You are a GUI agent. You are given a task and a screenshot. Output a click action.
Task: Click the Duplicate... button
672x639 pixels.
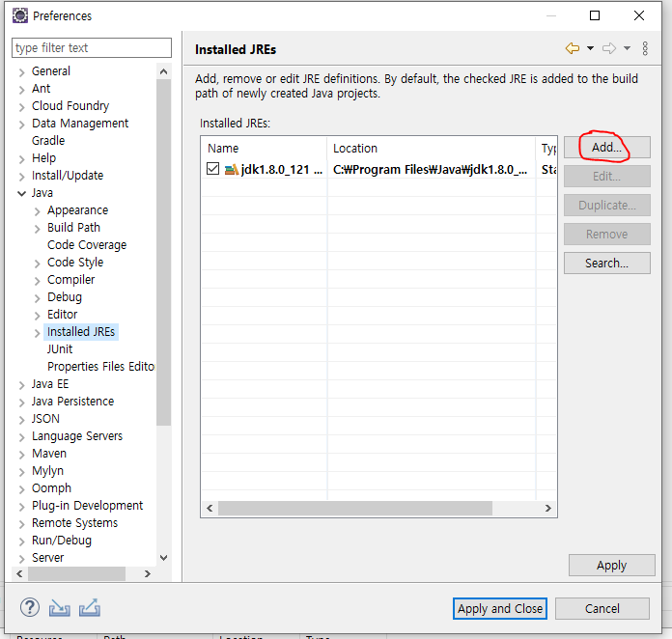[x=607, y=206]
